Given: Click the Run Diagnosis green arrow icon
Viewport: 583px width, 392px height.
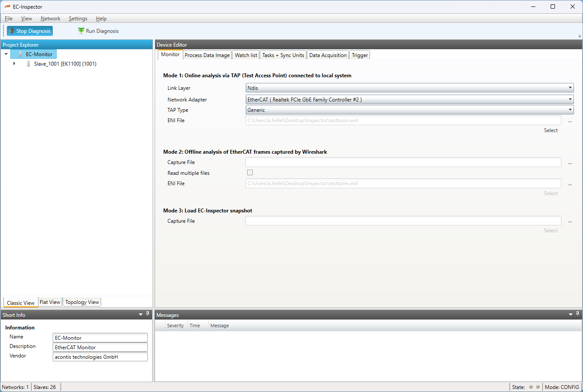Looking at the screenshot, I should pos(81,31).
